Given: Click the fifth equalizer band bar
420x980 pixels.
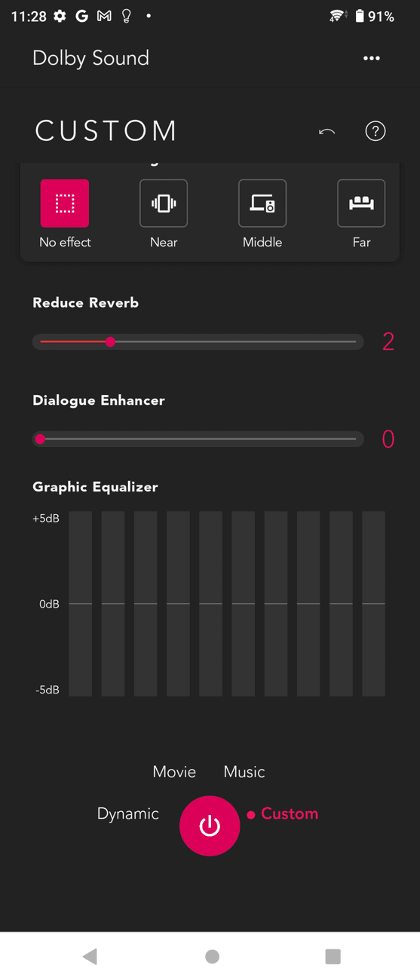Looking at the screenshot, I should [x=211, y=604].
